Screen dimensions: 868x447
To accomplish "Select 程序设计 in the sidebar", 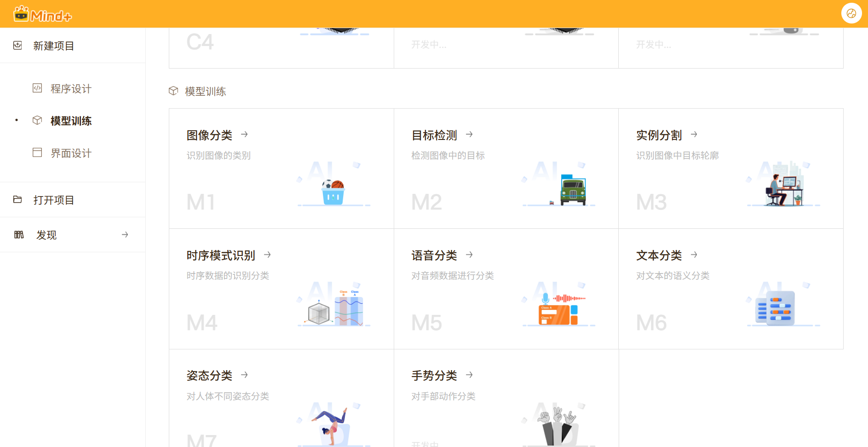I will pos(71,88).
